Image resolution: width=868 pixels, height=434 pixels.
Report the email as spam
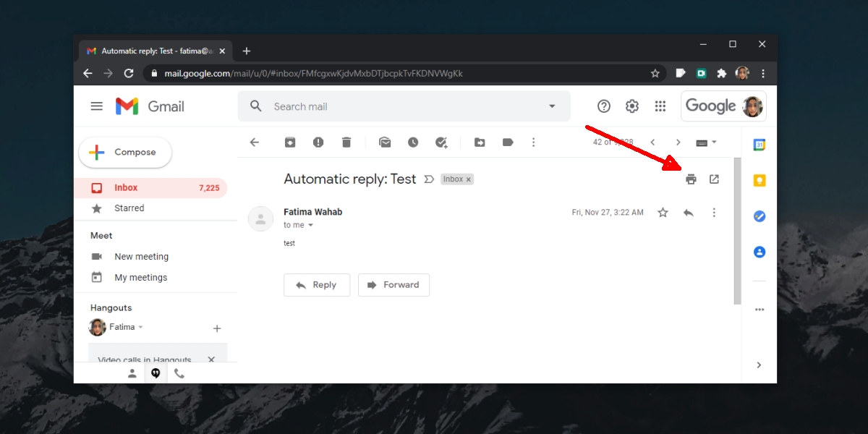click(318, 142)
